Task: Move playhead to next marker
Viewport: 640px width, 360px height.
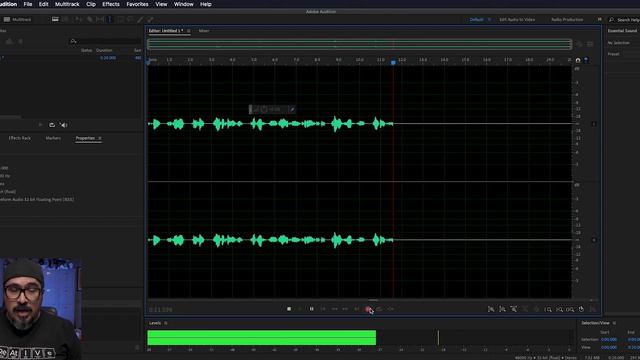Action: pyautogui.click(x=357, y=309)
